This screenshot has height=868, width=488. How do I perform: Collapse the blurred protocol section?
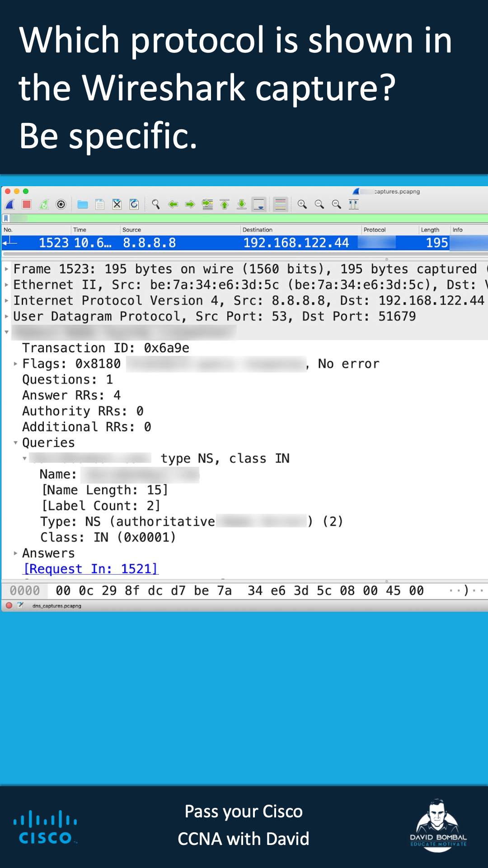click(x=6, y=332)
